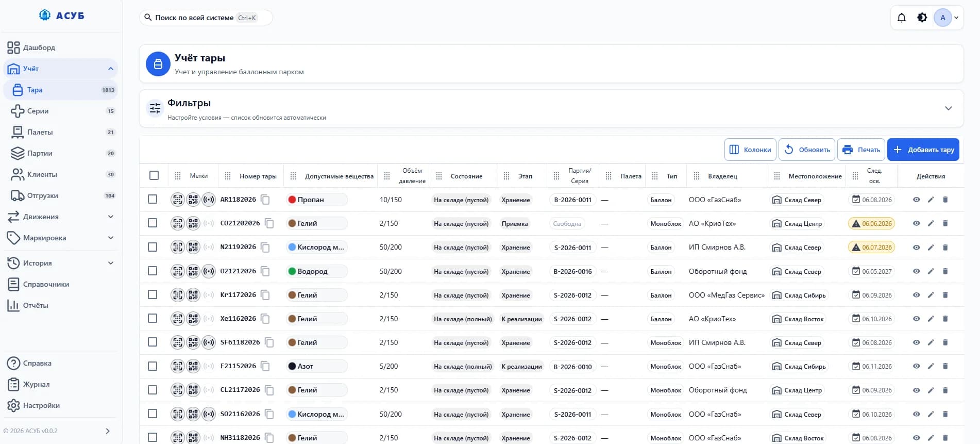Click the red Пропан substance chip
The height and width of the screenshot is (444, 980).
317,200
